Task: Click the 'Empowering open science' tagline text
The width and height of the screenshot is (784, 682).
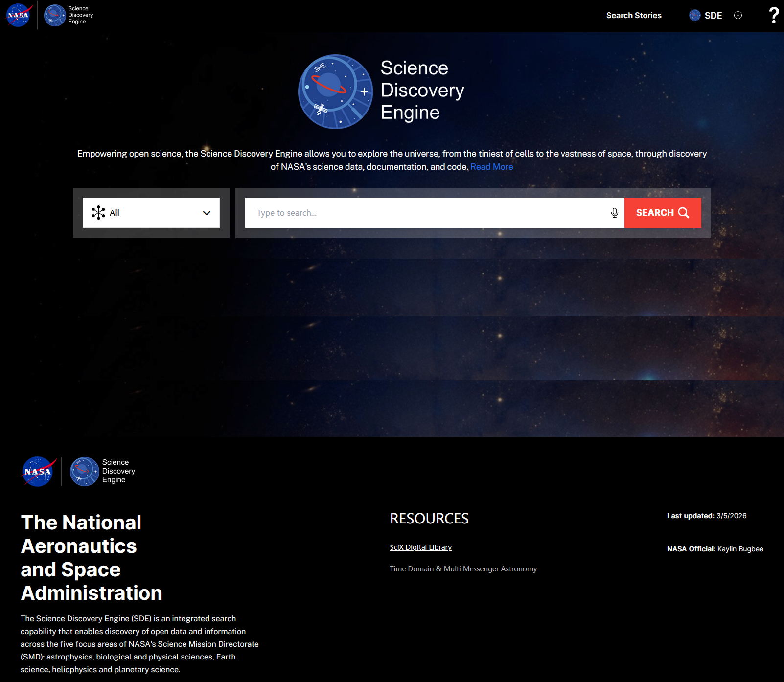Action: pos(392,160)
